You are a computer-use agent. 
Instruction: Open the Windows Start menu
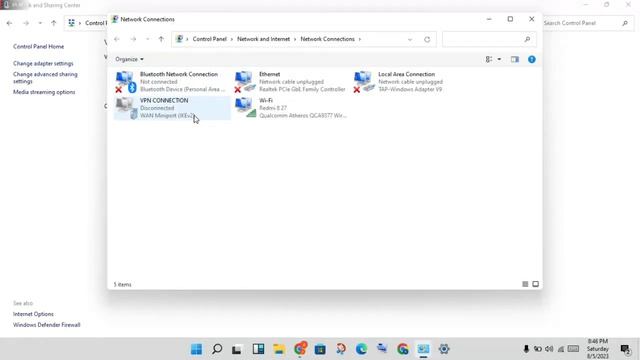(196, 349)
